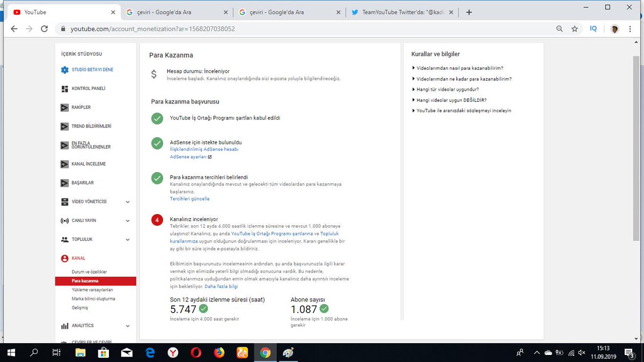The width and height of the screenshot is (644, 362).
Task: Open Microsoft Edge from taskbar
Action: (150, 352)
